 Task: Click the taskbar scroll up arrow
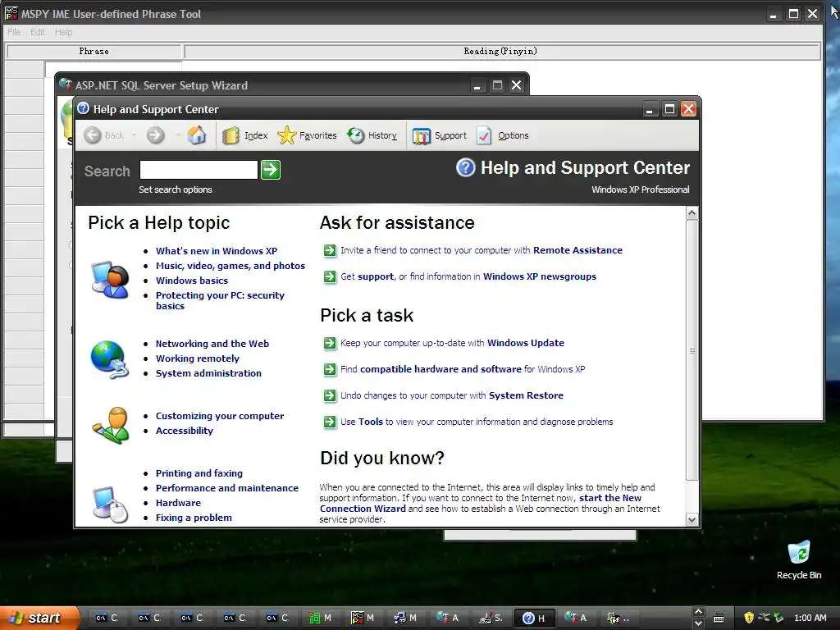tap(698, 612)
